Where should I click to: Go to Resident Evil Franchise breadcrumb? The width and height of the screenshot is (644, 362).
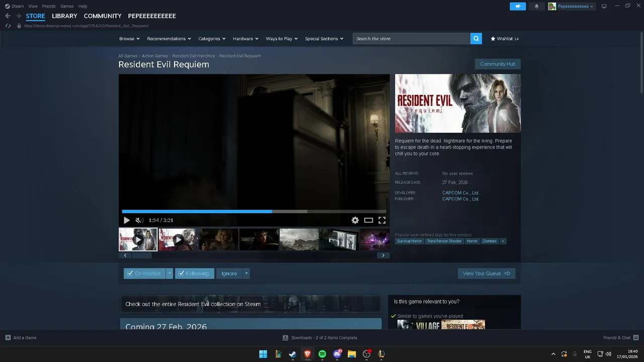click(194, 56)
